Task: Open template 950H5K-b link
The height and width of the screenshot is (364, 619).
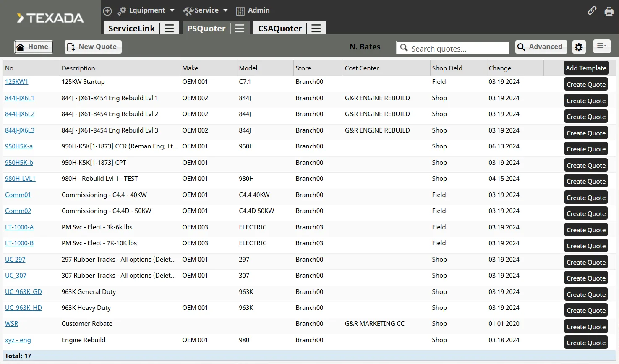Action: [19, 163]
